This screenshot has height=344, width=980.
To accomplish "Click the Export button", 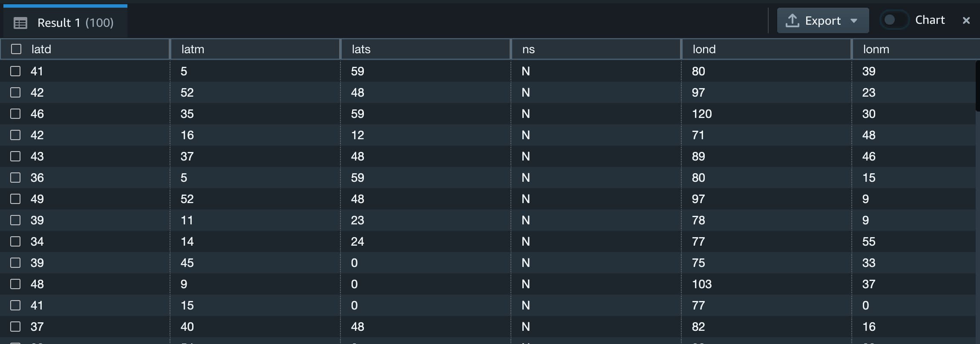I will point(822,21).
